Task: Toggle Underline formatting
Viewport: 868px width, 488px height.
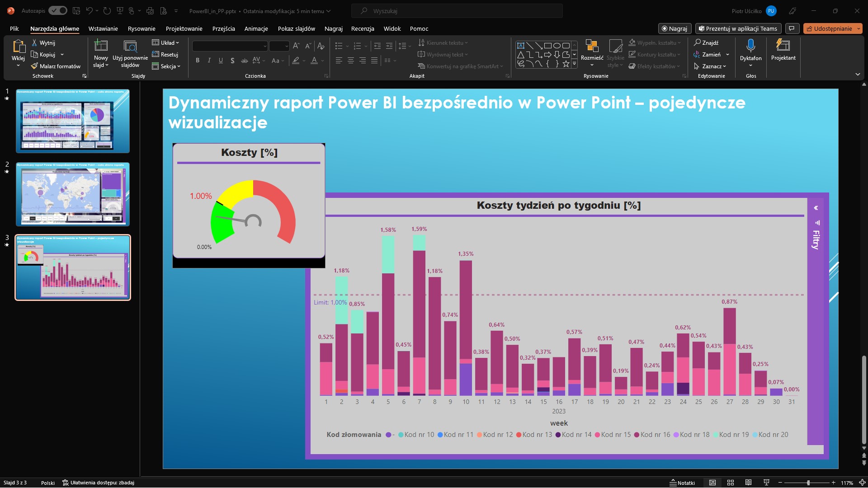Action: 221,60
